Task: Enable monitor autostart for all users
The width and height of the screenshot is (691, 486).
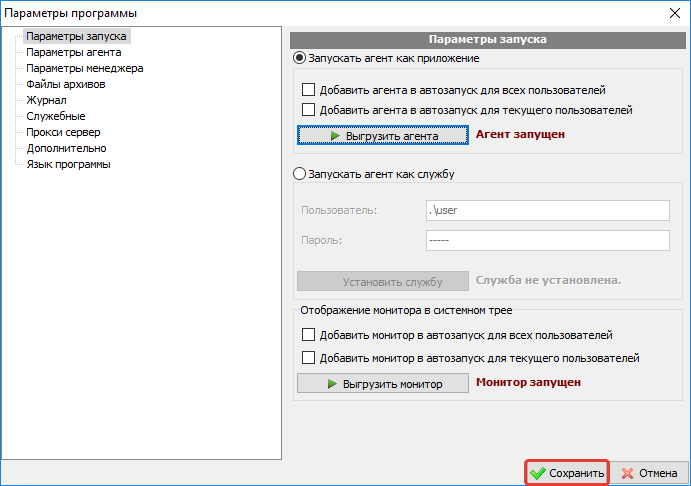Action: click(x=308, y=335)
